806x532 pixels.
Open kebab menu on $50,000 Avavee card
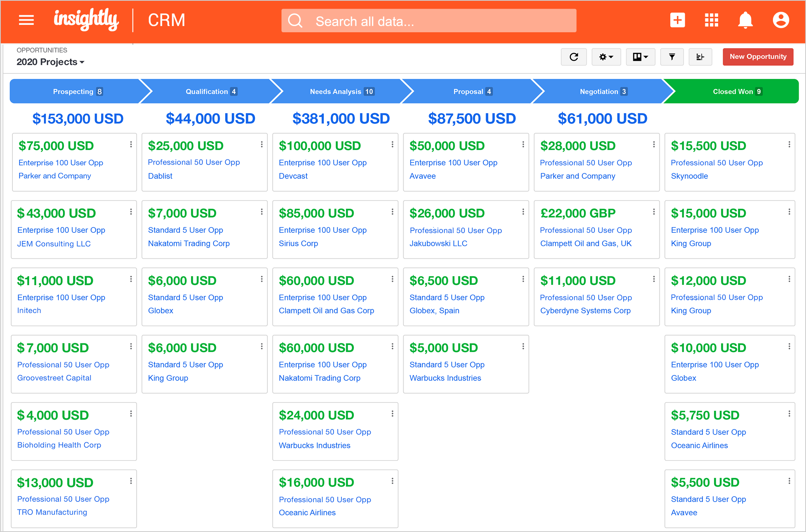click(523, 145)
